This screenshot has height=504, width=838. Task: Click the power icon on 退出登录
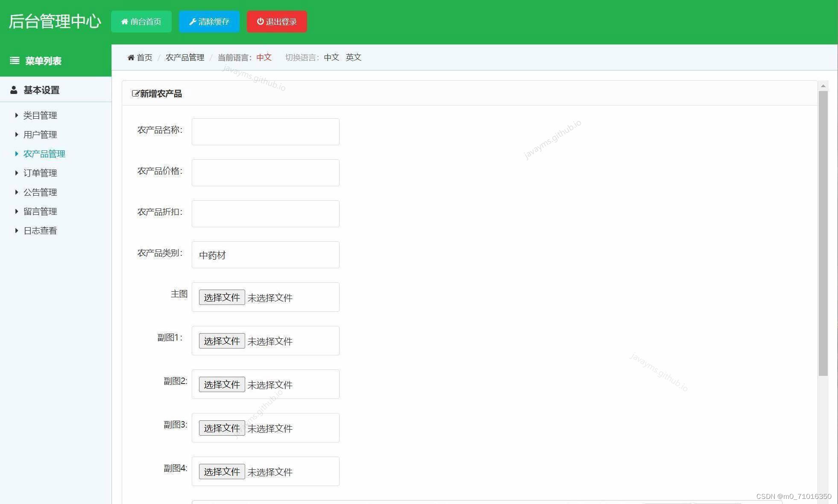(260, 21)
